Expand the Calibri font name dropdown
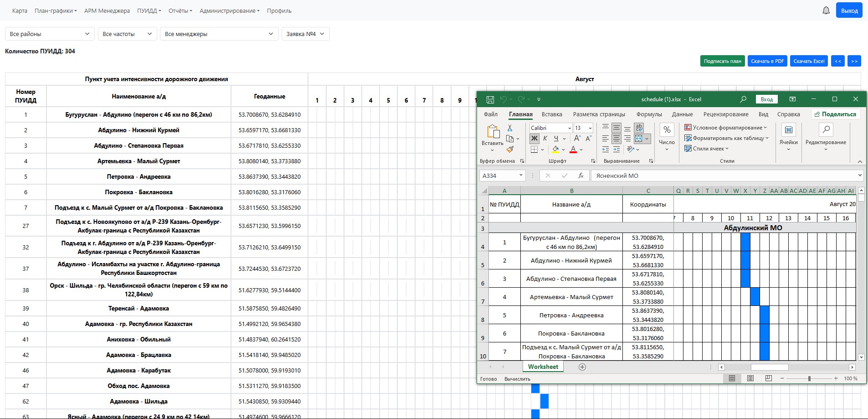The height and width of the screenshot is (419, 868). (x=569, y=128)
